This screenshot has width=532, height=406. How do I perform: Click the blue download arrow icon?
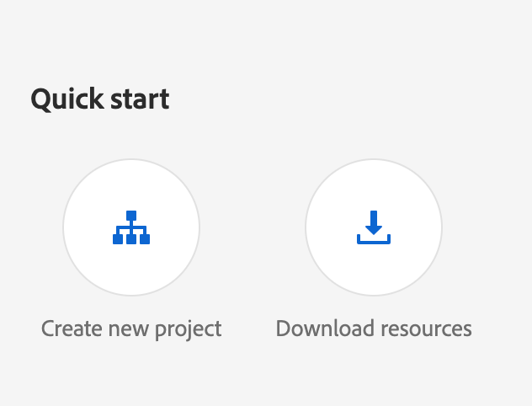[374, 227]
